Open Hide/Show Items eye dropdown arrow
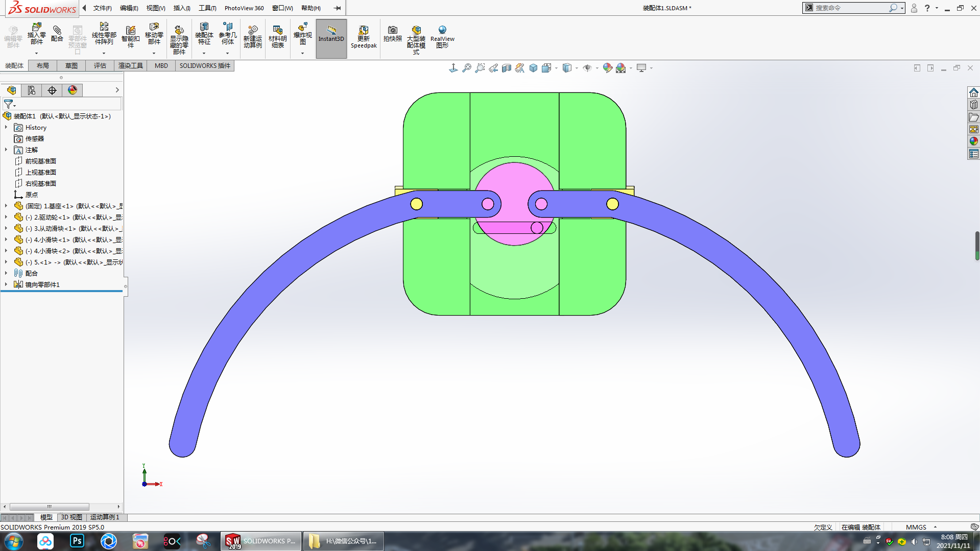Viewport: 980px width, 551px height. [596, 68]
